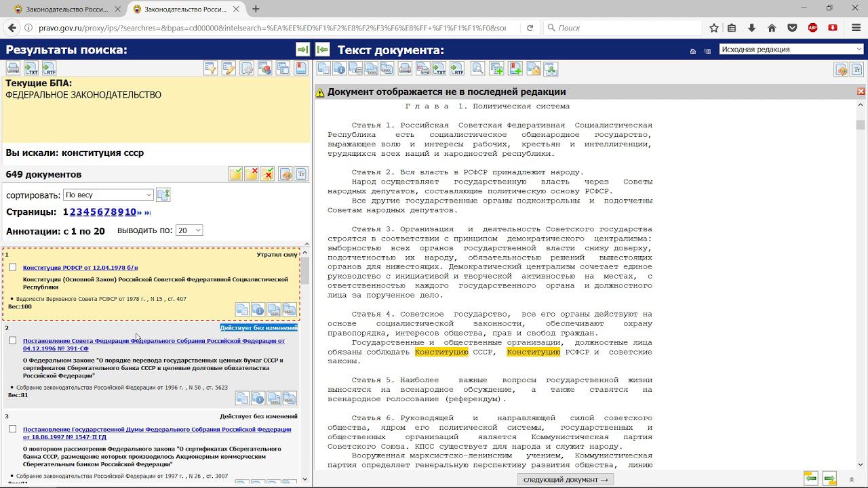Viewport: 868px width, 488px height.
Task: Go to results page 2
Action: 73,212
